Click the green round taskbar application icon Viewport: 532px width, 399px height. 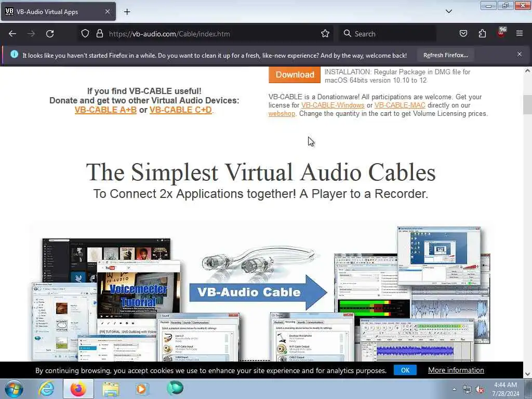click(x=175, y=388)
